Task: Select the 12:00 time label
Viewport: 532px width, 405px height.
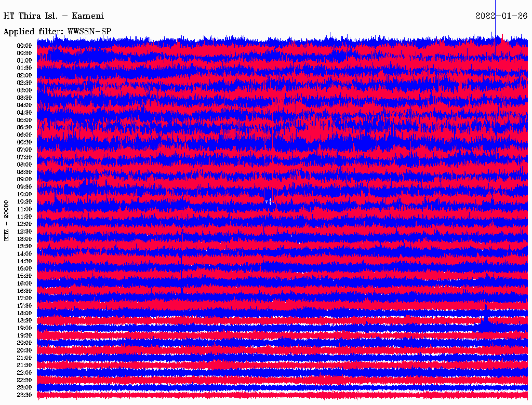Action: 24,224
